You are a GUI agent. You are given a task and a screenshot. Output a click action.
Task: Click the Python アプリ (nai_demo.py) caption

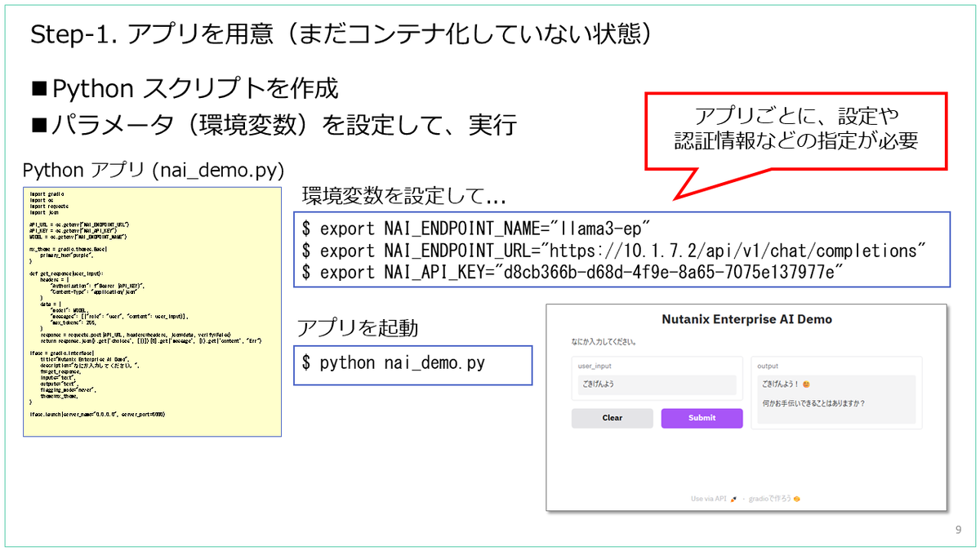point(154,170)
